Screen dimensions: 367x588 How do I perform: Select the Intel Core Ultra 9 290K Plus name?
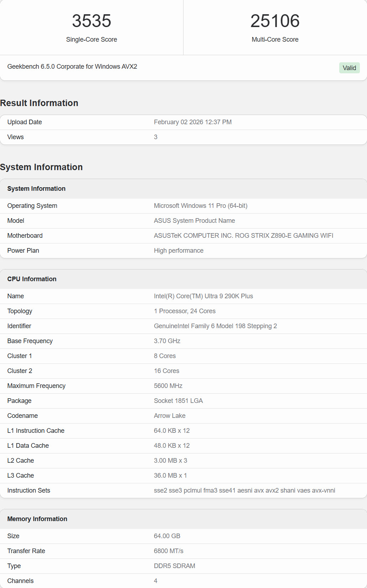tap(203, 296)
